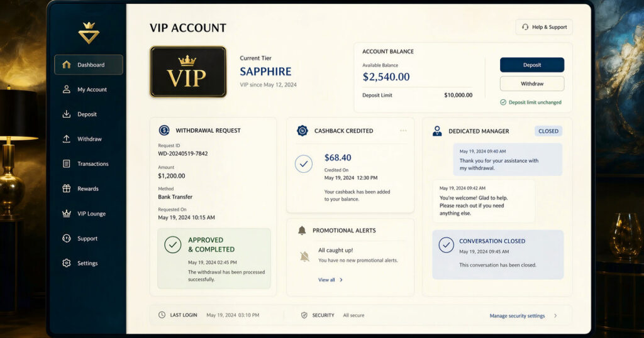Click the CLOSED status badge
This screenshot has width=644, height=338.
tap(548, 131)
